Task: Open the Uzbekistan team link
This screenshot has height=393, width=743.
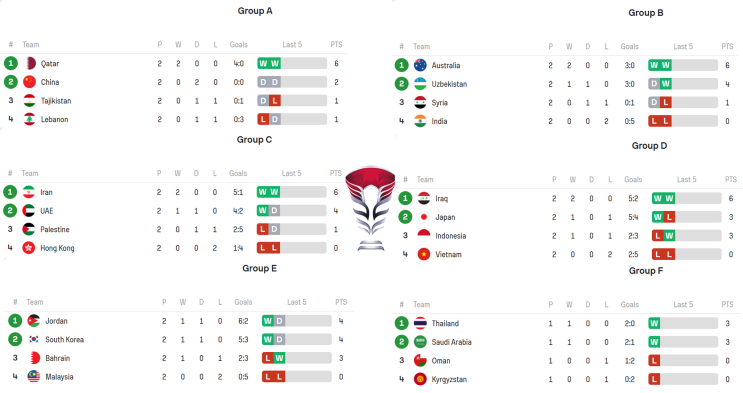Action: (x=449, y=84)
